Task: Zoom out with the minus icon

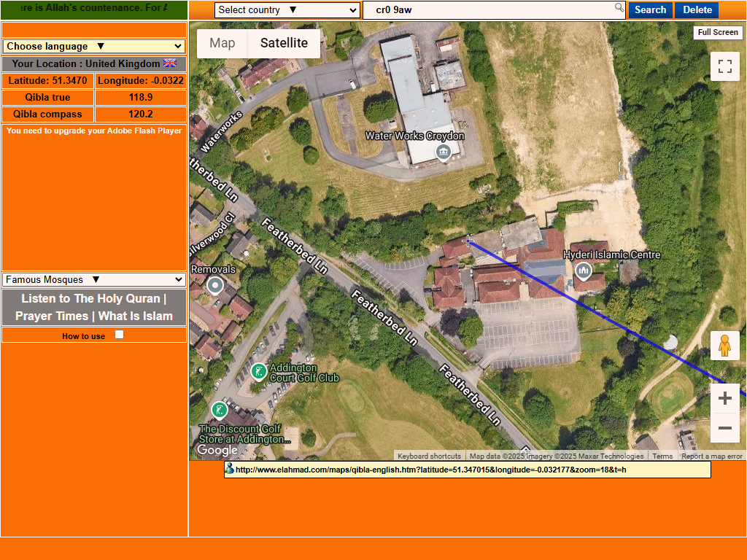Action: click(724, 428)
